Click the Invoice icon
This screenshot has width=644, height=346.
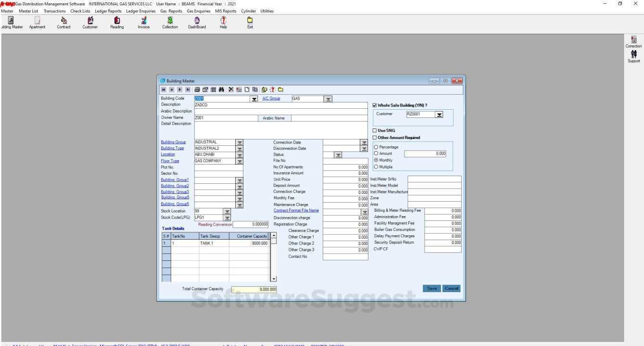[x=143, y=22]
